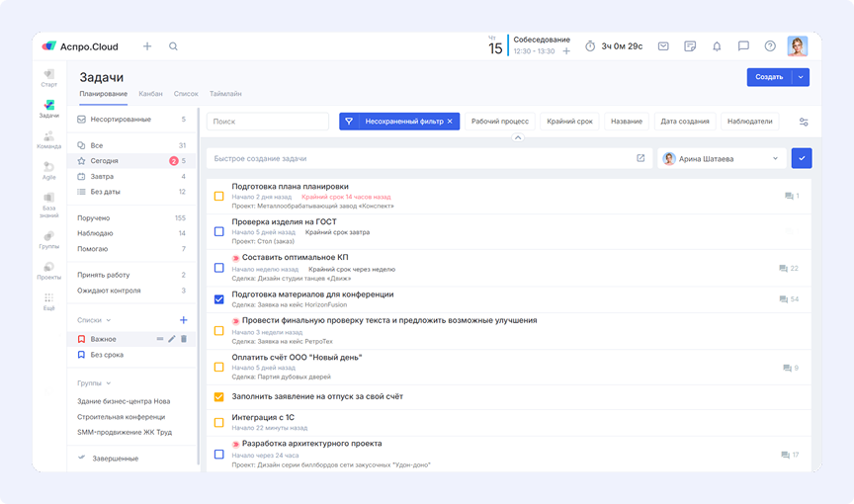Image resolution: width=854 pixels, height=504 pixels.
Task: Toggle checkbox for Заполнить заявление на отпуск
Action: [x=219, y=397]
